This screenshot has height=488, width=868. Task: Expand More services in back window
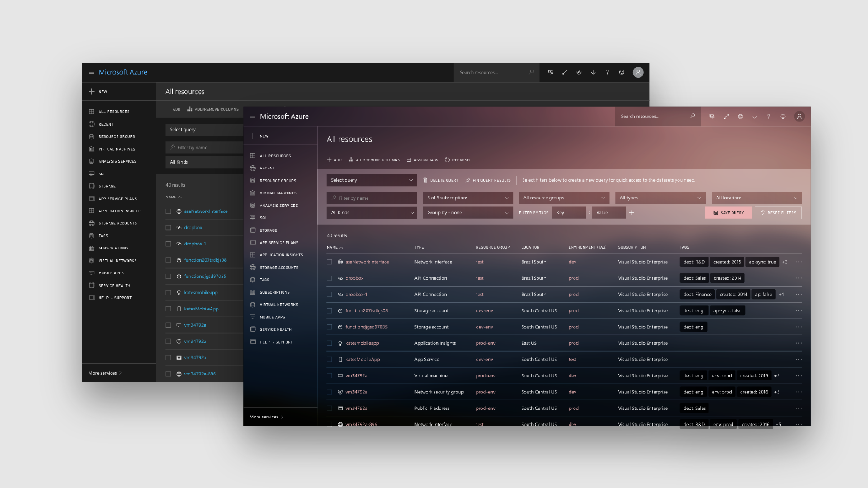point(105,373)
